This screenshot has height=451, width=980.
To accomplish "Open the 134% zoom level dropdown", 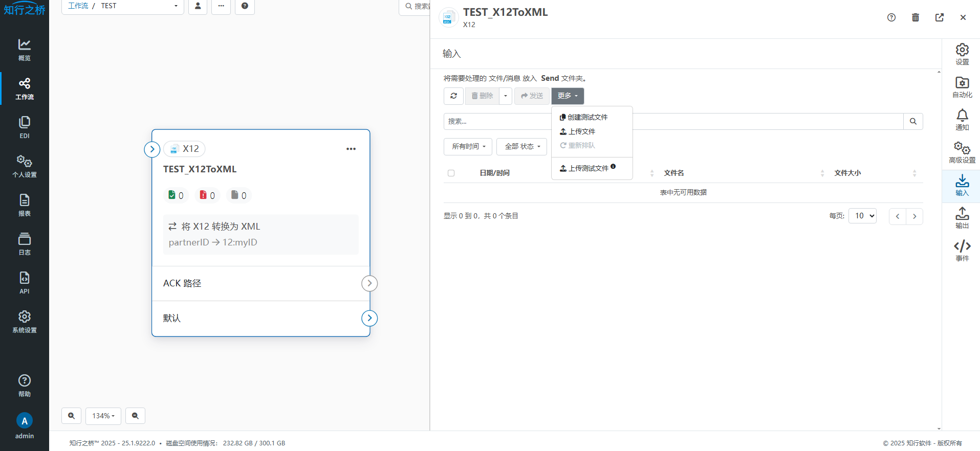I will (x=103, y=416).
